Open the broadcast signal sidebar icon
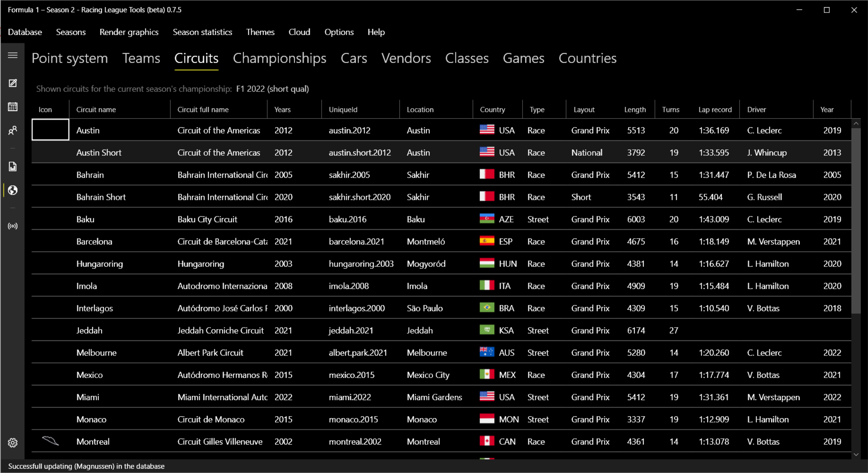Image resolution: width=868 pixels, height=473 pixels. click(x=13, y=226)
